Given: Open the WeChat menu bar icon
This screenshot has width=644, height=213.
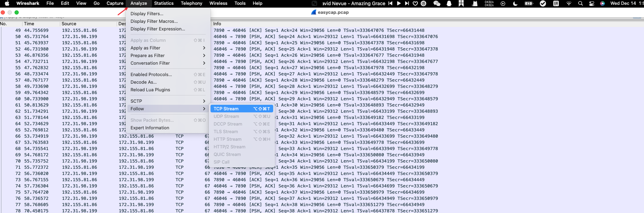Looking at the screenshot, I should pyautogui.click(x=437, y=3).
